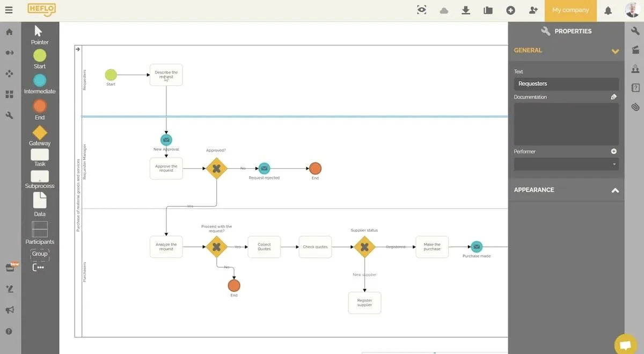
Task: Open the notifications bell
Action: pyautogui.click(x=608, y=10)
